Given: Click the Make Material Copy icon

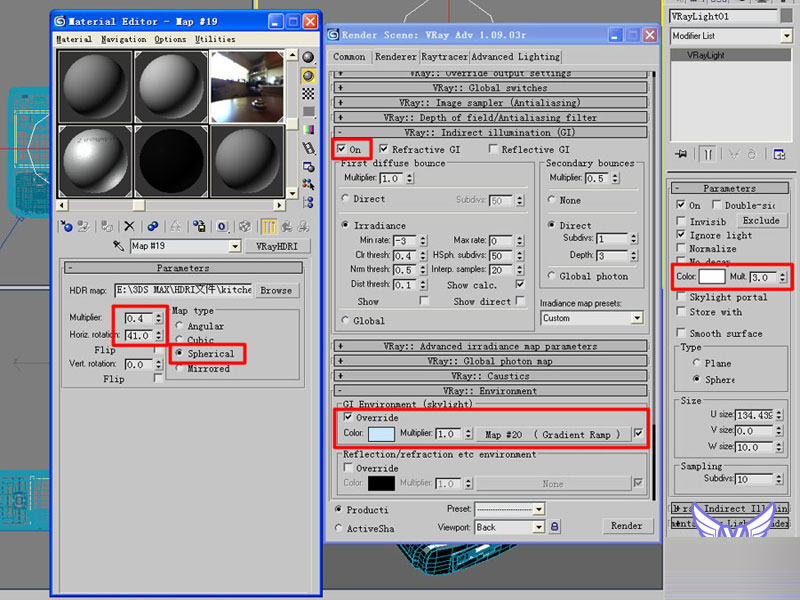Looking at the screenshot, I should click(153, 226).
